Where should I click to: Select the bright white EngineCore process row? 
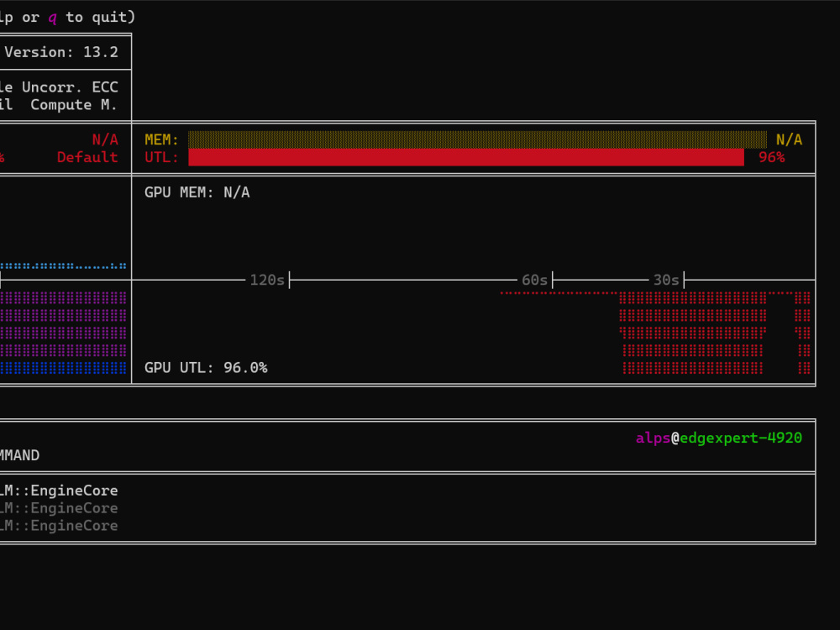(59, 491)
